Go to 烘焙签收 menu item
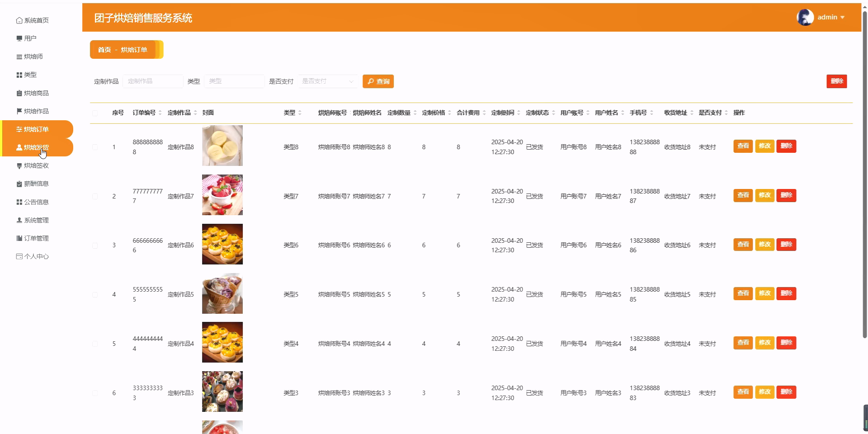The width and height of the screenshot is (868, 434). tap(36, 166)
